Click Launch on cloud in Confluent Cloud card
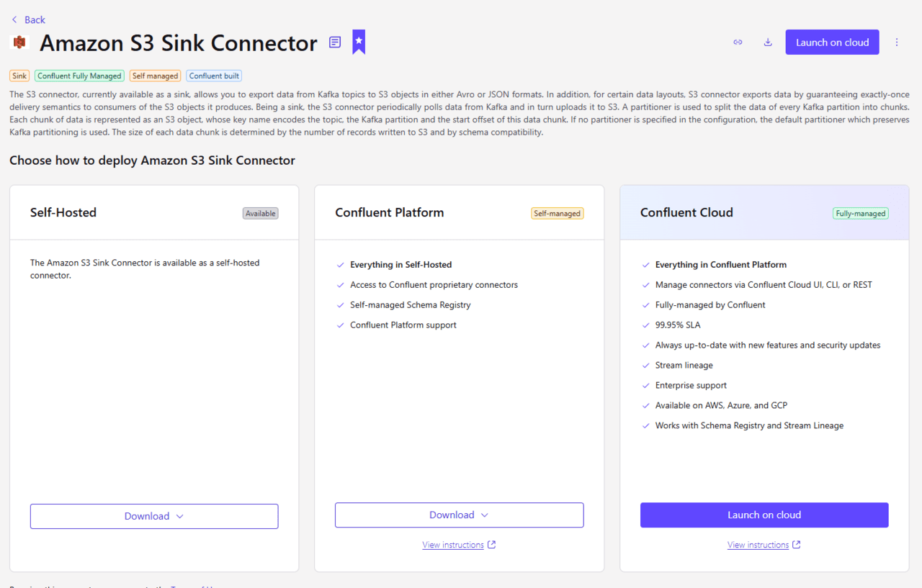 (x=764, y=515)
